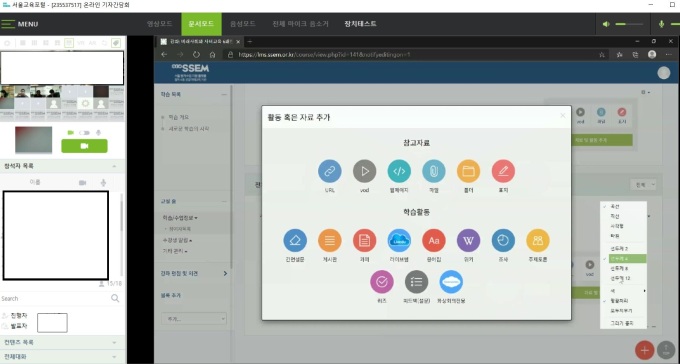
Task: Open the 장치테스트 menu item
Action: [360, 24]
